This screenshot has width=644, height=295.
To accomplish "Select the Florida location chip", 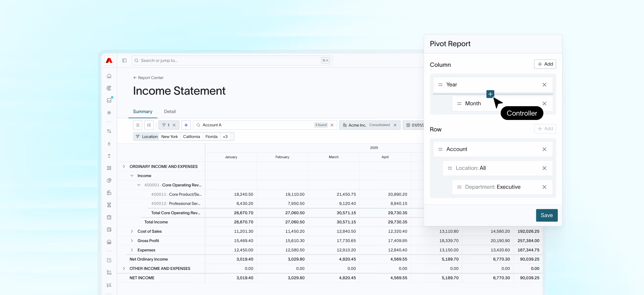I will click(x=211, y=137).
